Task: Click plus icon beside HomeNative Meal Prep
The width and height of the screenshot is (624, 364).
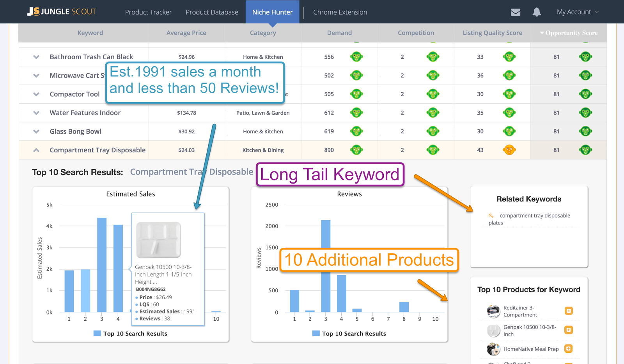Action: click(569, 349)
